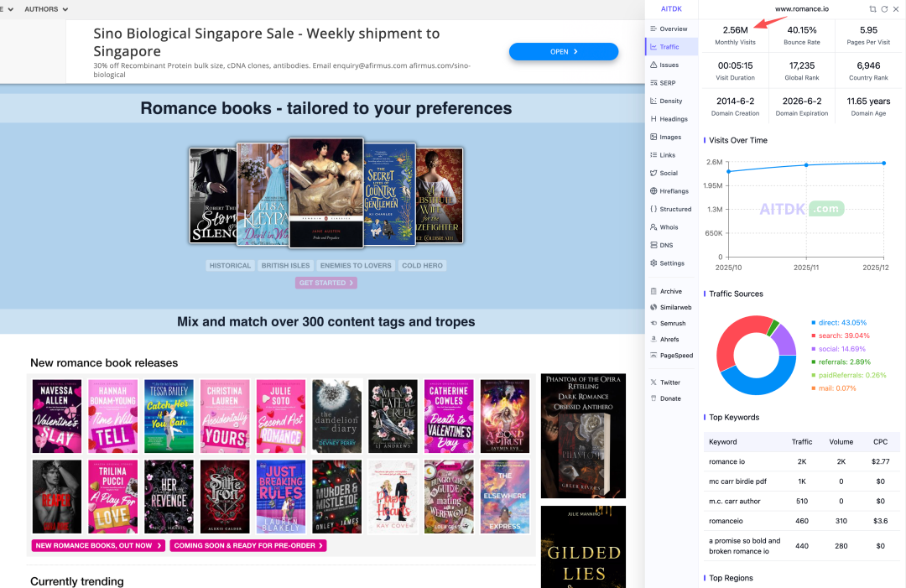Click the Archive icon in sidebar
Screen dimensions: 906x588
(x=653, y=291)
